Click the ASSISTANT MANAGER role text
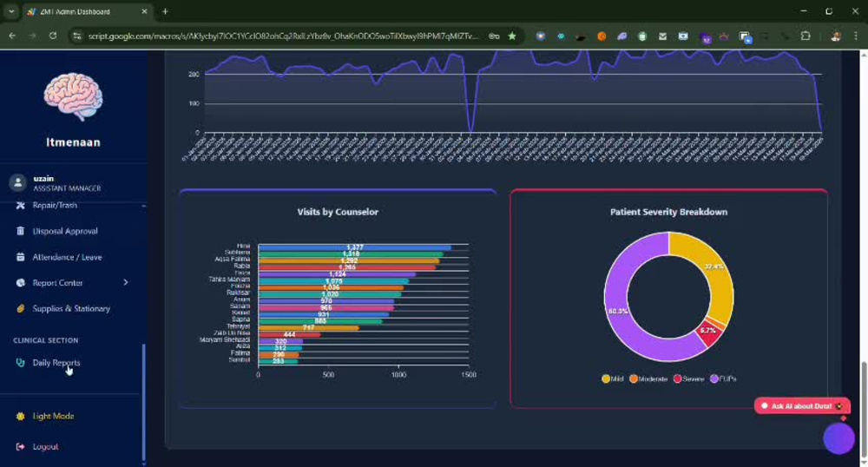The width and height of the screenshot is (868, 467). coord(67,188)
